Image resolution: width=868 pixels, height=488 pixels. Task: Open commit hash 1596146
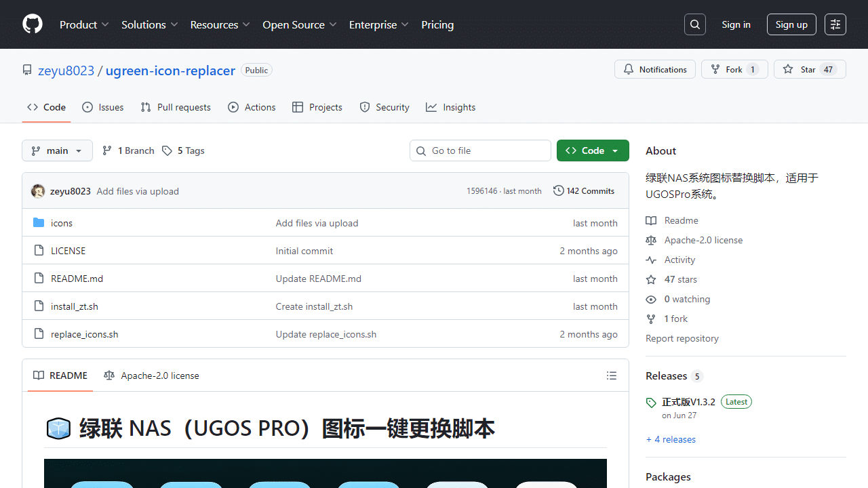(x=481, y=191)
